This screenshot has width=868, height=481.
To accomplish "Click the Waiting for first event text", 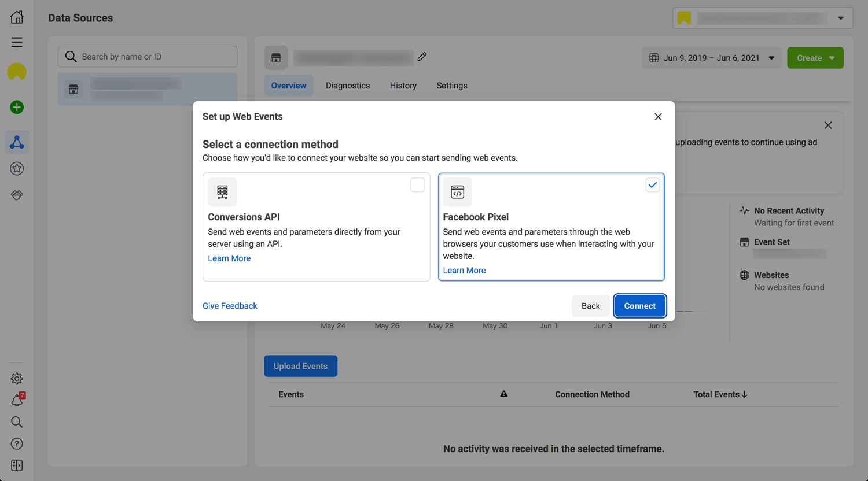I will [x=794, y=223].
